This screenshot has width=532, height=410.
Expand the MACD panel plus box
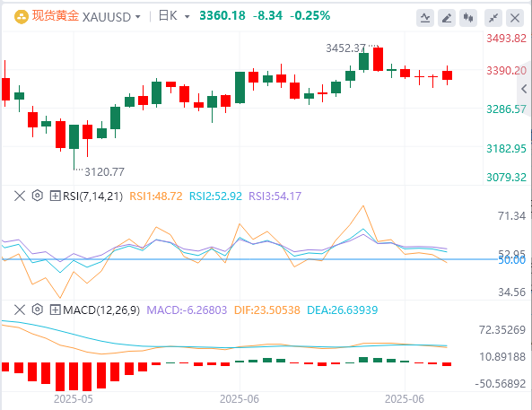coord(55,310)
